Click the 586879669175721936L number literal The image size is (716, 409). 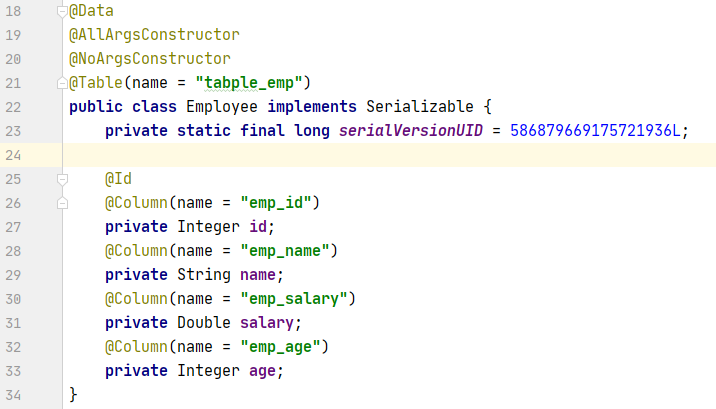pyautogui.click(x=595, y=131)
